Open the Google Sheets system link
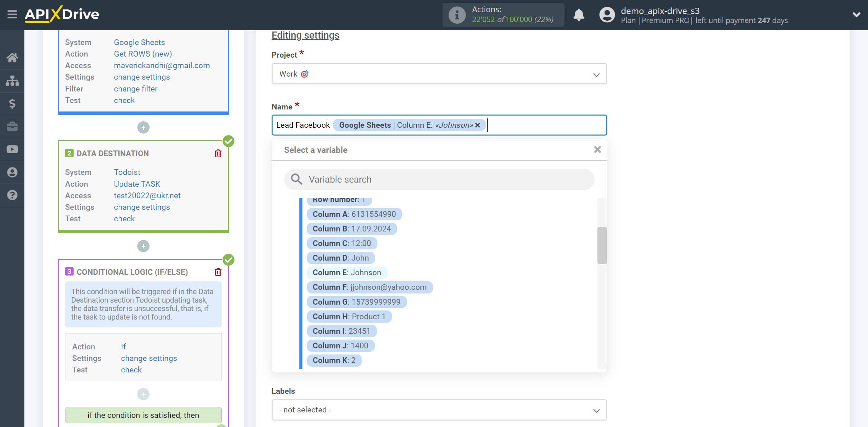The width and height of the screenshot is (868, 427). pos(139,42)
